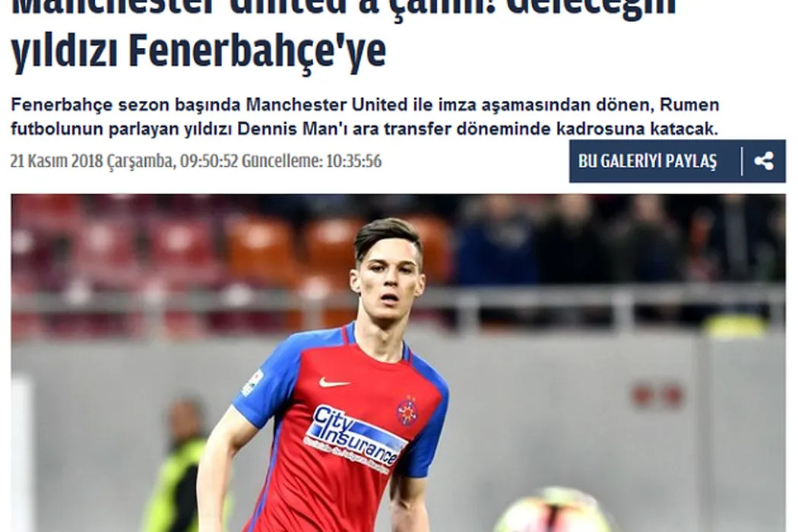Image resolution: width=798 pixels, height=532 pixels.
Task: Click the football at the photo's bottom corner
Action: click(553, 511)
